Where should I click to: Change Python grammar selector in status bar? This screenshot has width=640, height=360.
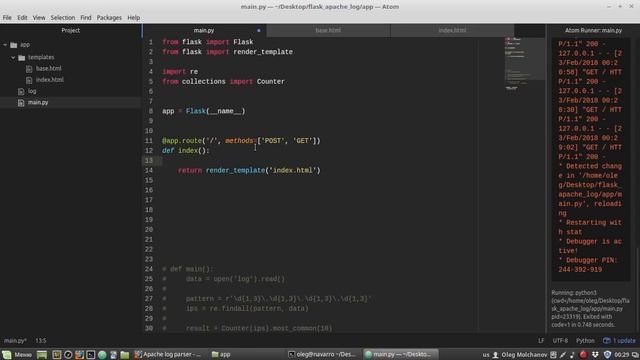click(585, 340)
